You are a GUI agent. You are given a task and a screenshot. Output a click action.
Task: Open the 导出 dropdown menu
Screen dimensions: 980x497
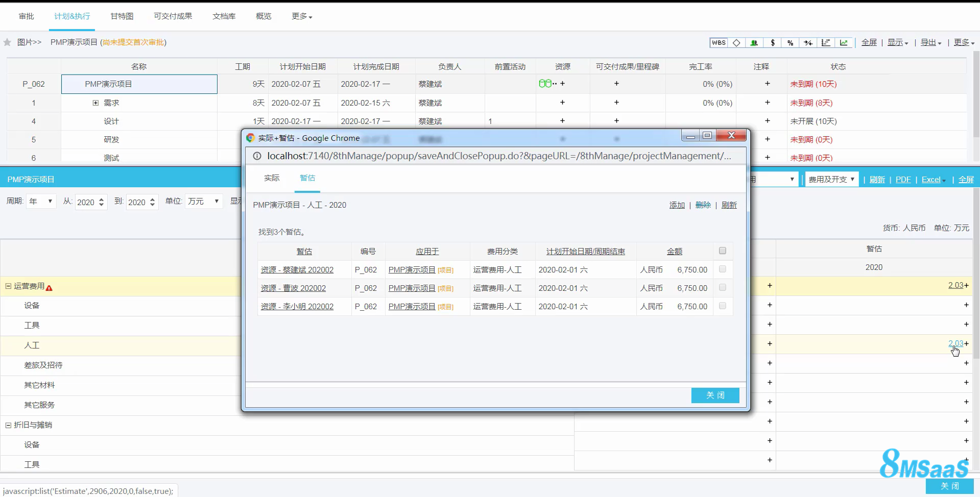[x=930, y=43]
